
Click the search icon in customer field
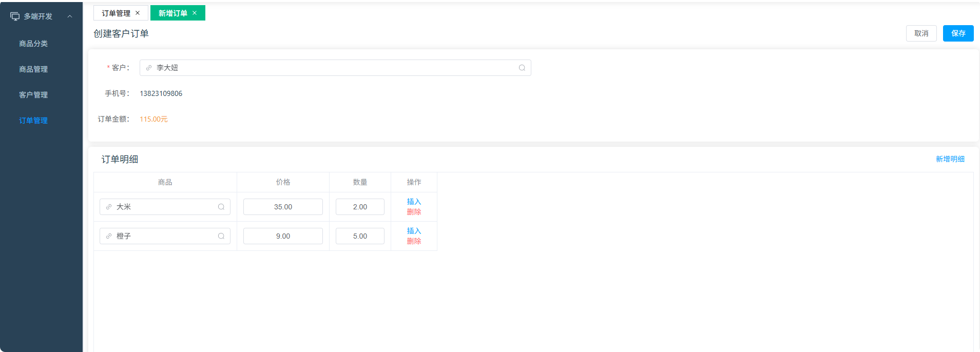click(522, 68)
